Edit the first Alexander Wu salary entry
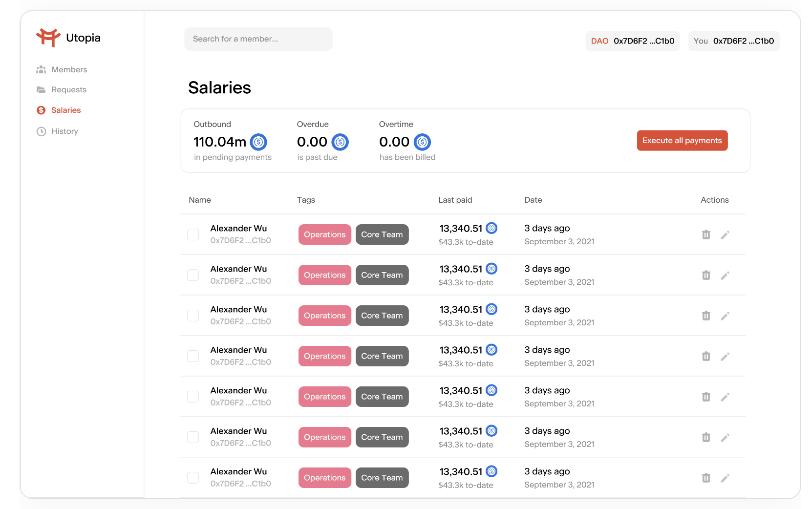This screenshot has height=509, width=812. pos(725,235)
